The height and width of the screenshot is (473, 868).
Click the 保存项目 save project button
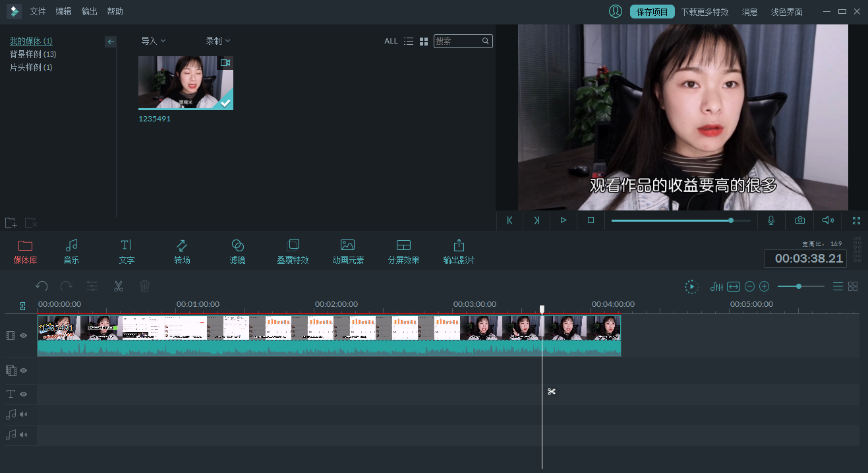point(652,12)
